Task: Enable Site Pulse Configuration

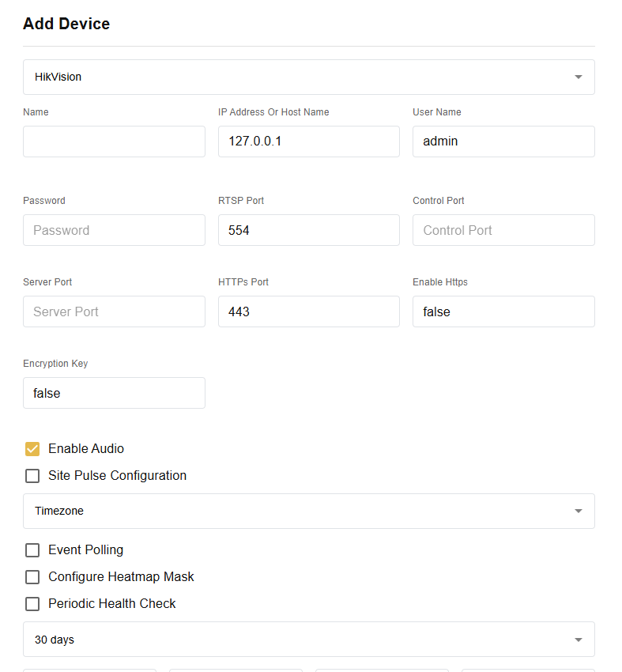Action: pyautogui.click(x=32, y=475)
